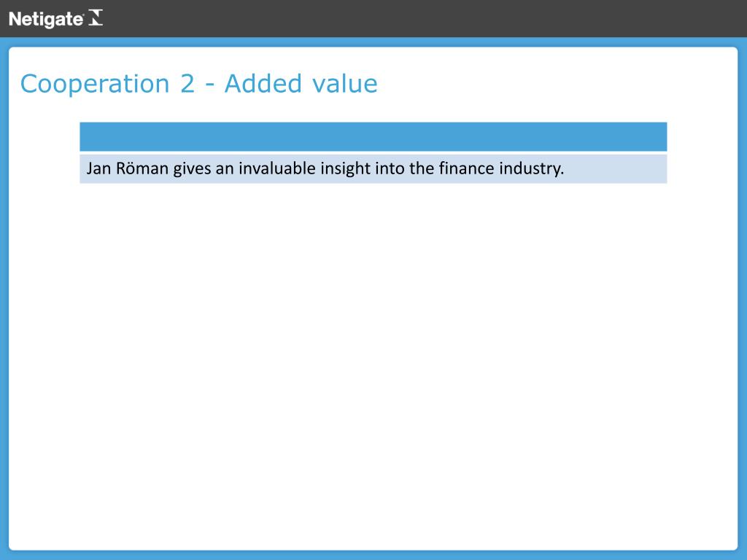This screenshot has height=560, width=747.
Task: Select the 'Cooperation 2 - Added value' heading
Action: 198,84
